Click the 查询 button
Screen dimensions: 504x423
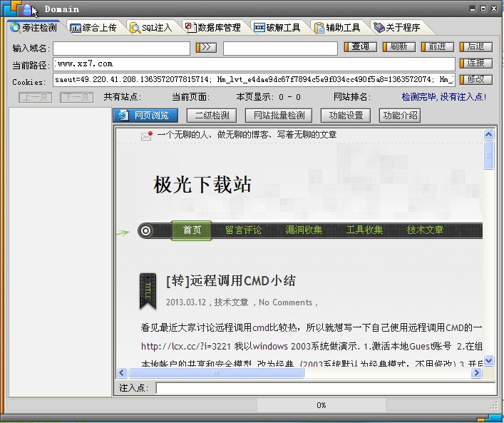click(x=360, y=47)
